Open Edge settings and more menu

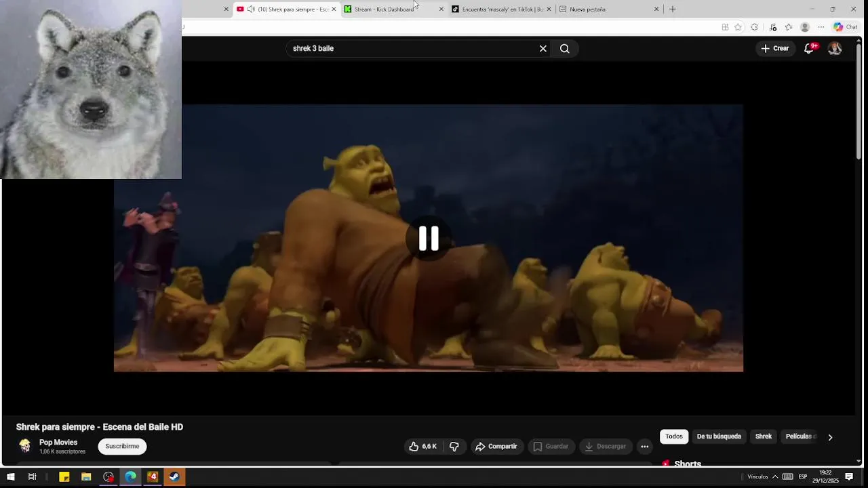pos(821,27)
